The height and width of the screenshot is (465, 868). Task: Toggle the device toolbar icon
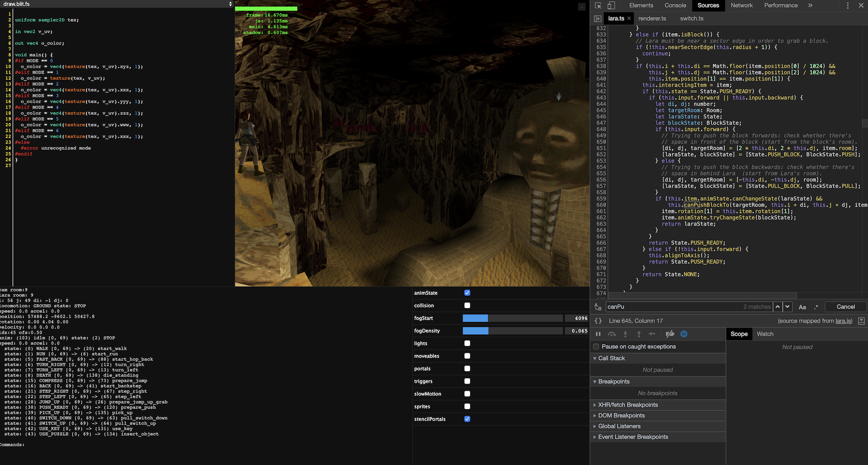point(611,5)
